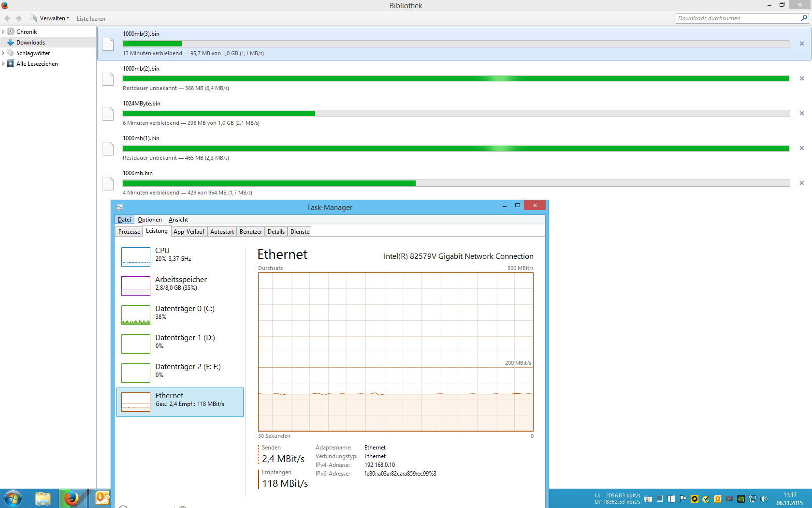
Task: Select Arbeitsspeicher in the performance list
Action: (x=180, y=285)
